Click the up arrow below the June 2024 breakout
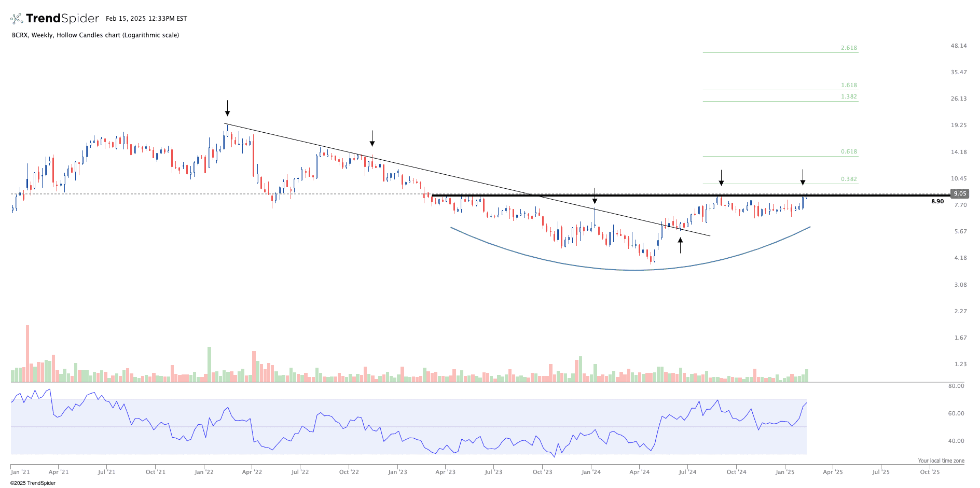980x488 pixels. (680, 245)
